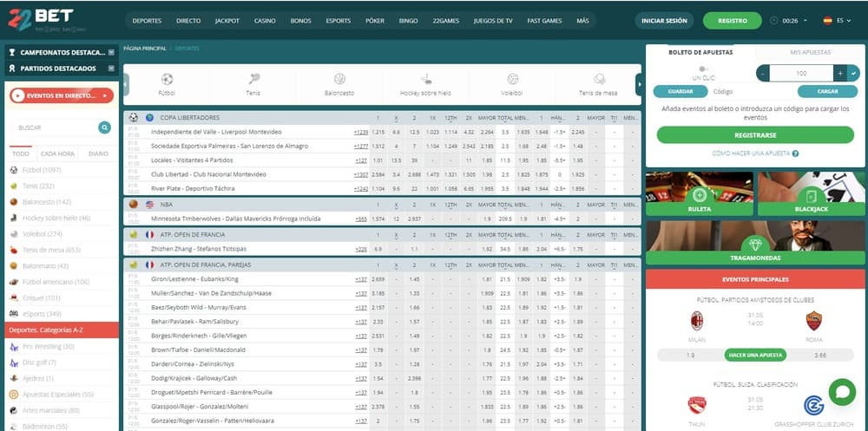Open Baloncesto (142) in sidebar
The width and height of the screenshot is (868, 431).
coord(47,202)
